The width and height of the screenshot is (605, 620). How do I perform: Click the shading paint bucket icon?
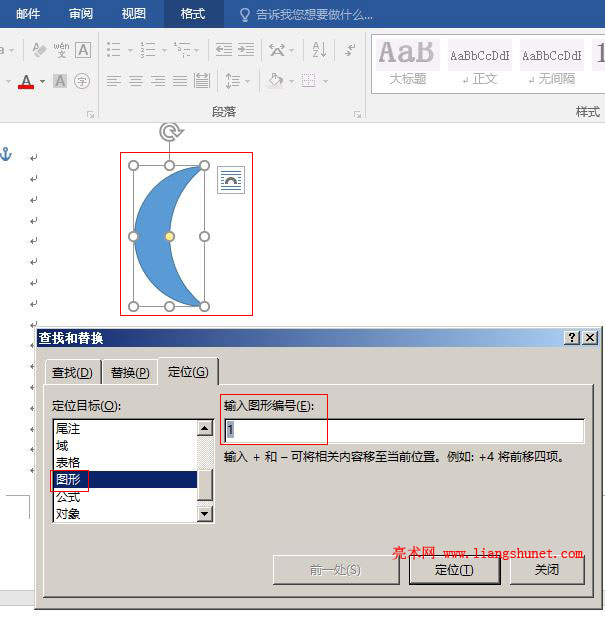[276, 81]
